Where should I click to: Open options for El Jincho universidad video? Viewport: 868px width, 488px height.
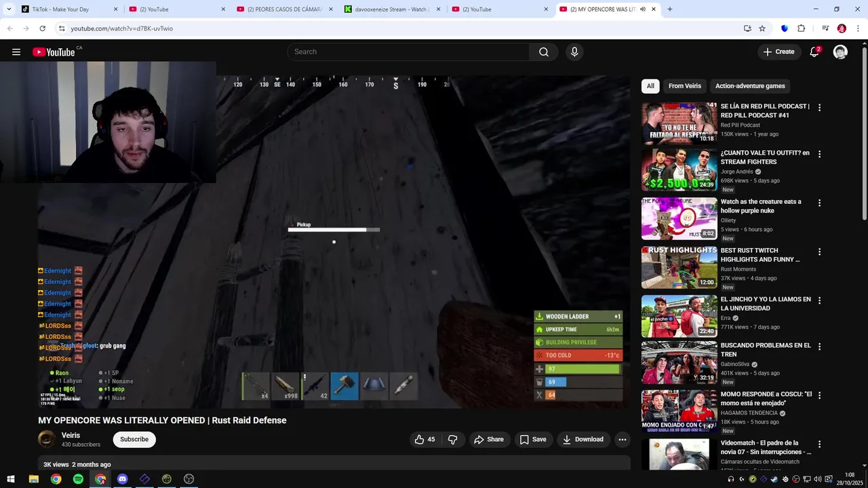click(819, 300)
